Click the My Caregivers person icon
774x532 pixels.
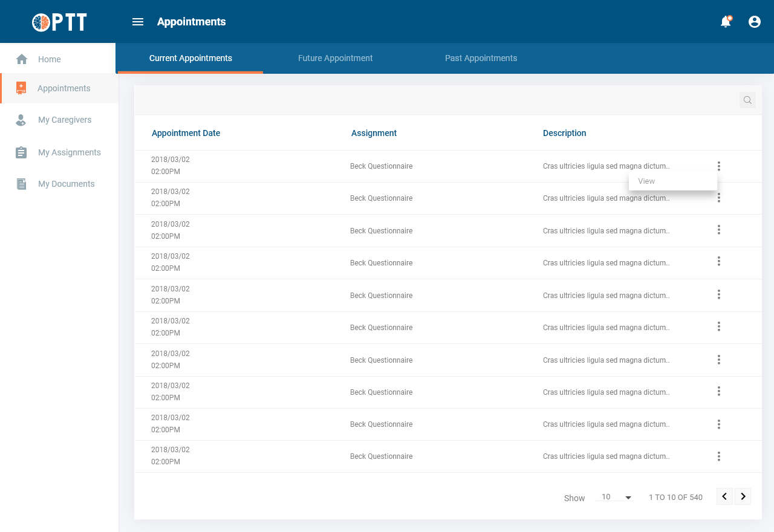coord(21,120)
